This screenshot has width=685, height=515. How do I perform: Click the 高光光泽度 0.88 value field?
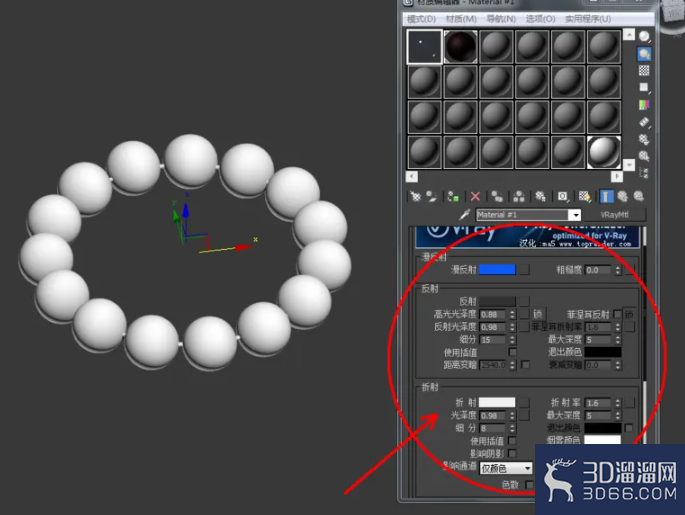tap(492, 315)
